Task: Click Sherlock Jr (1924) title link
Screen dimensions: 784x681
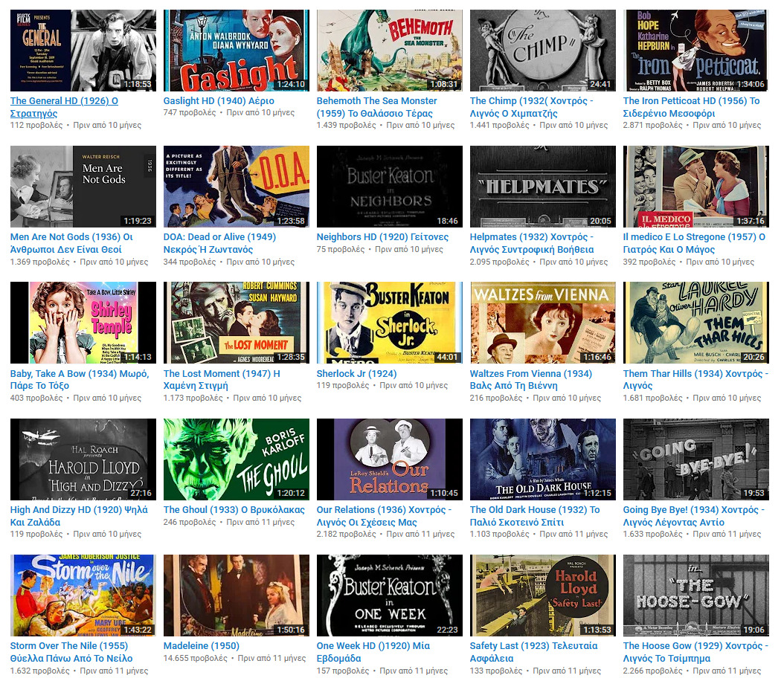Action: (356, 373)
